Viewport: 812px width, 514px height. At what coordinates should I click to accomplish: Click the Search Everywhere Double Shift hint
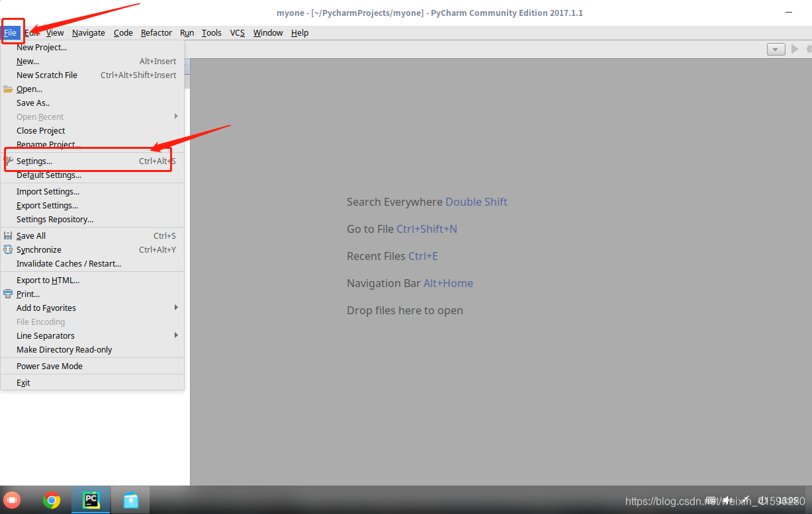(x=427, y=202)
